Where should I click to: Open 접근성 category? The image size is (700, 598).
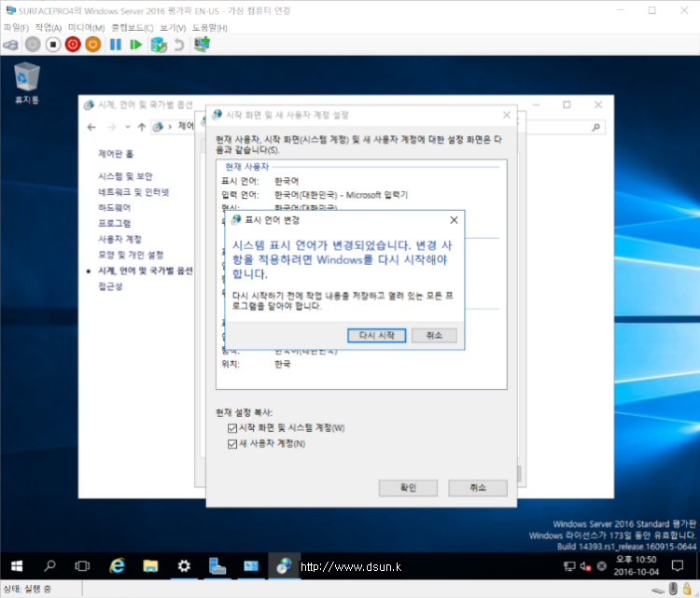pos(110,286)
